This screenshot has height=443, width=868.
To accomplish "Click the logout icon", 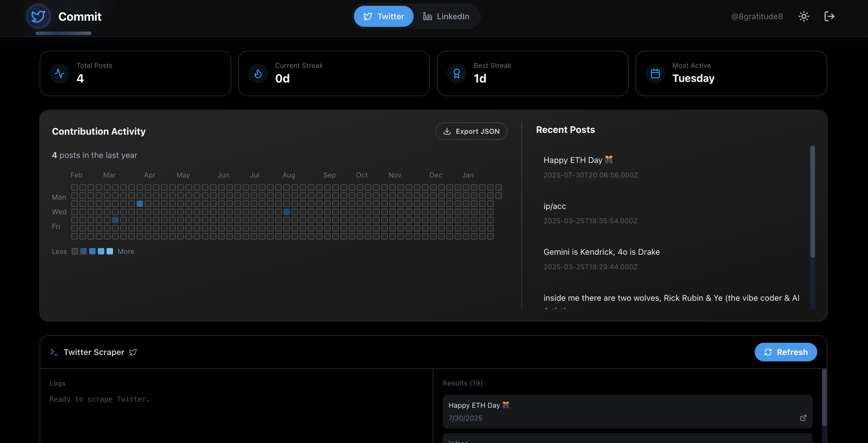I will (830, 16).
